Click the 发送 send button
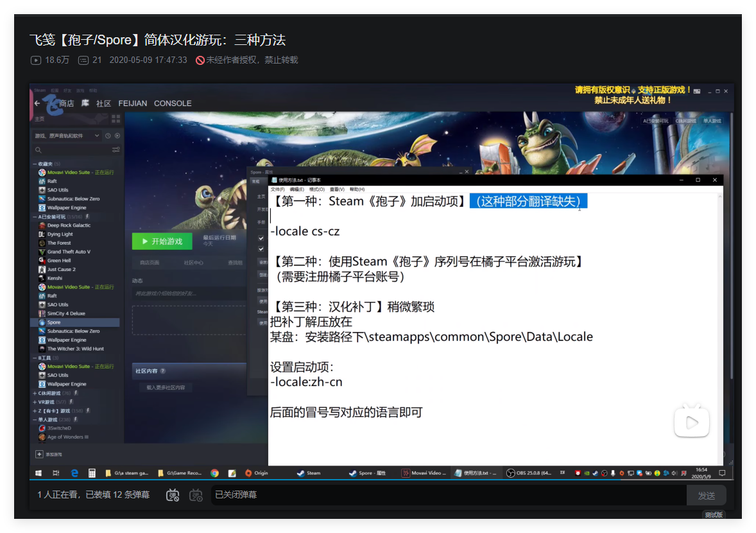The height and width of the screenshot is (533, 756). point(707,495)
